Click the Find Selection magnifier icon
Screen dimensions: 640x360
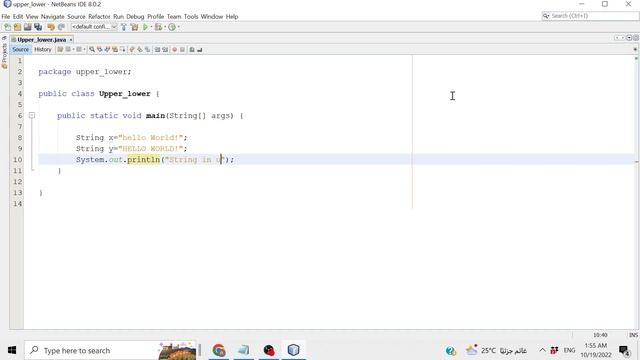[92, 49]
